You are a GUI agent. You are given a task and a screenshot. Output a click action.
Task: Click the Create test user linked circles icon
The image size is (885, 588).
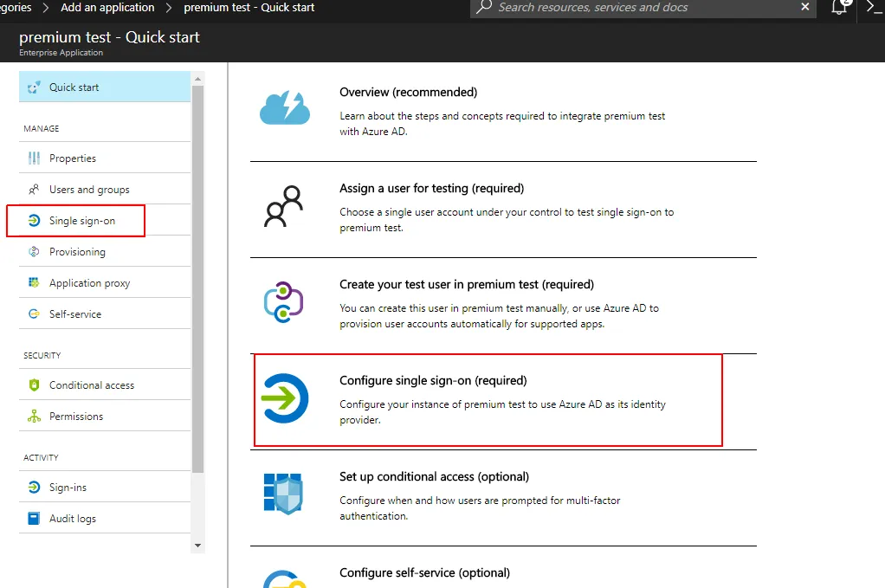pyautogui.click(x=283, y=302)
